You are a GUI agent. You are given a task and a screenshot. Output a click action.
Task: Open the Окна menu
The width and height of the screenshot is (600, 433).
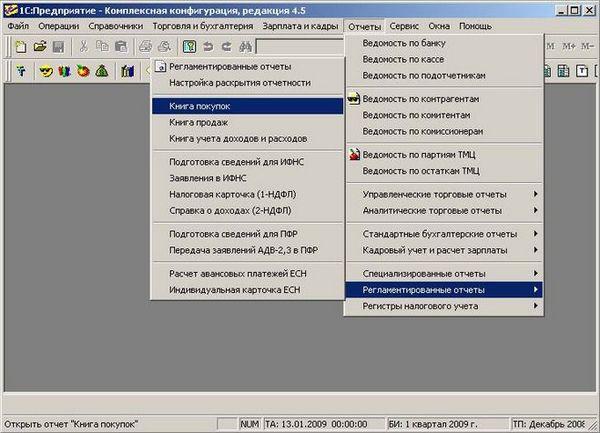click(x=439, y=26)
